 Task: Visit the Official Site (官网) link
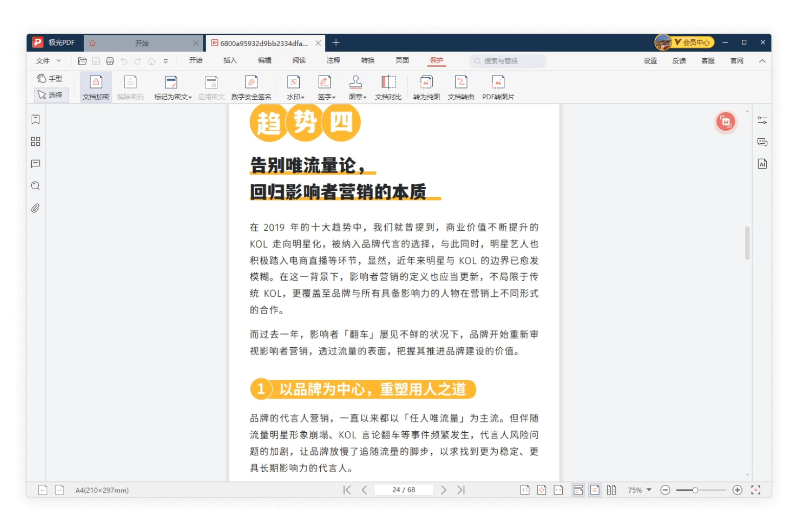click(737, 61)
